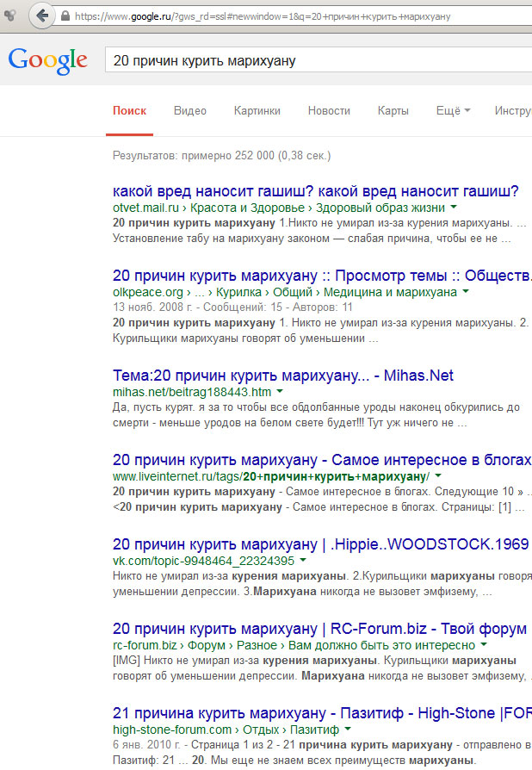This screenshot has width=532, height=770.
Task: Expand dropdown arrow next to rc-forum.biz breadcrumb
Action: 484,644
